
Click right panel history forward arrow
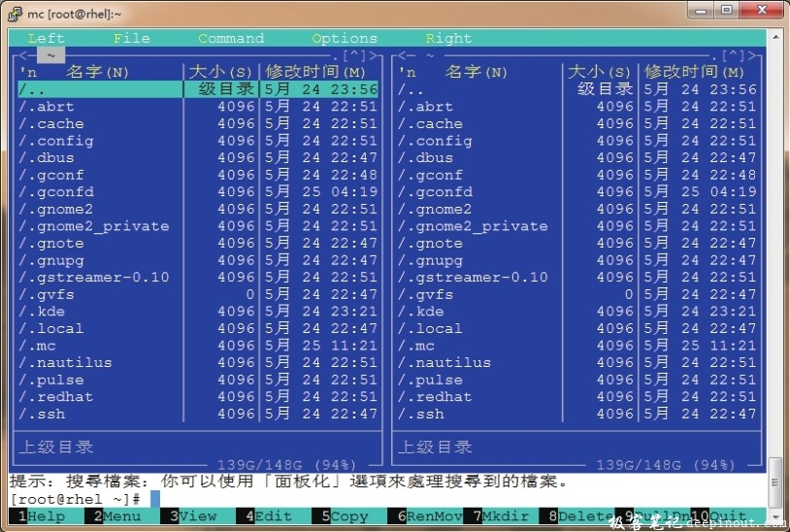[752, 55]
